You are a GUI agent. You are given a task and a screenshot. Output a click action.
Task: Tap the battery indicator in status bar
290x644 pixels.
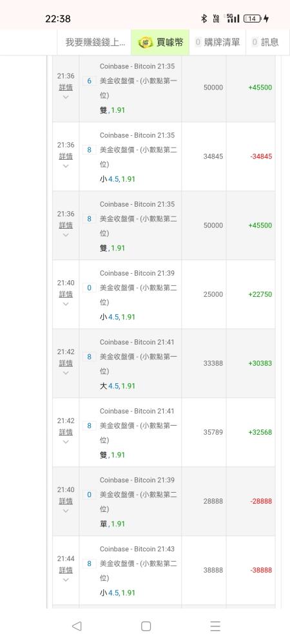point(252,19)
